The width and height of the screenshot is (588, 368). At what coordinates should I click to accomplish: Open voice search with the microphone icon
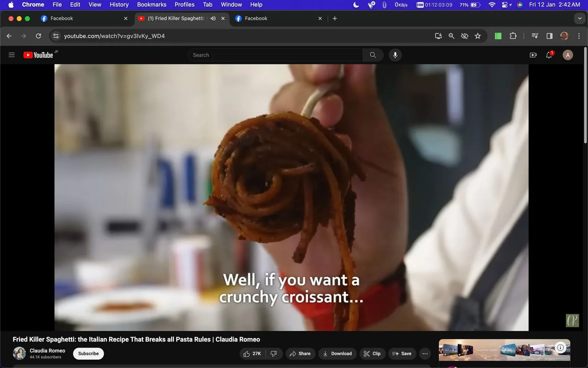tap(395, 55)
